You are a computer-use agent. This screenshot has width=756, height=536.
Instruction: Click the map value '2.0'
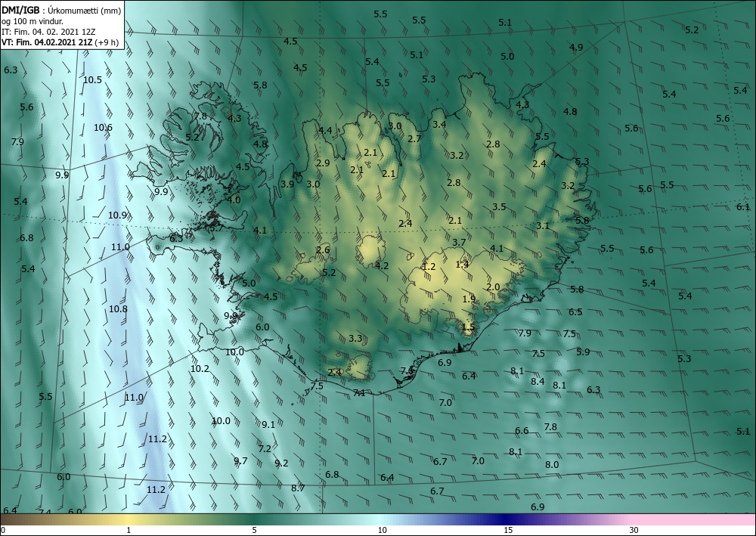pos(493,287)
